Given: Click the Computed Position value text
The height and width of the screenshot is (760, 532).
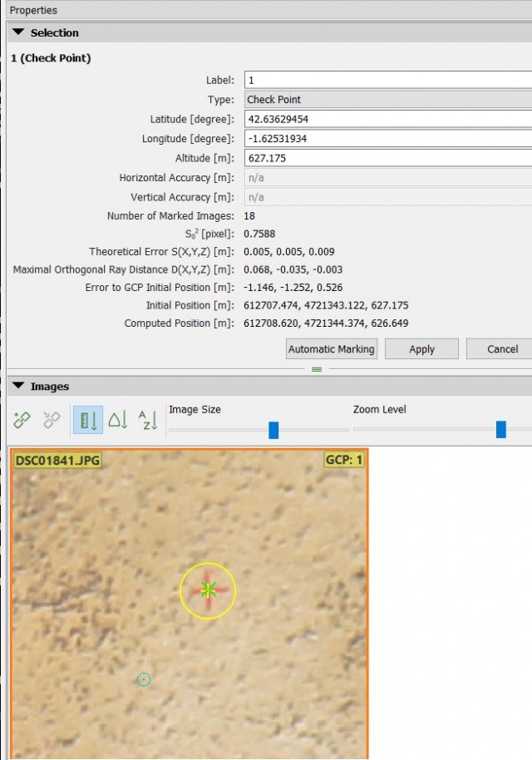Looking at the screenshot, I should tap(326, 323).
